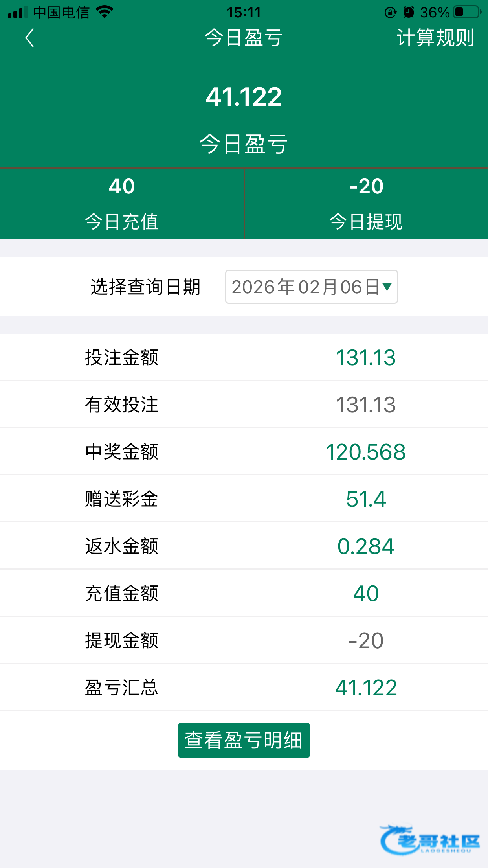
Task: Select the 盈亏汇总 row
Action: click(x=244, y=688)
